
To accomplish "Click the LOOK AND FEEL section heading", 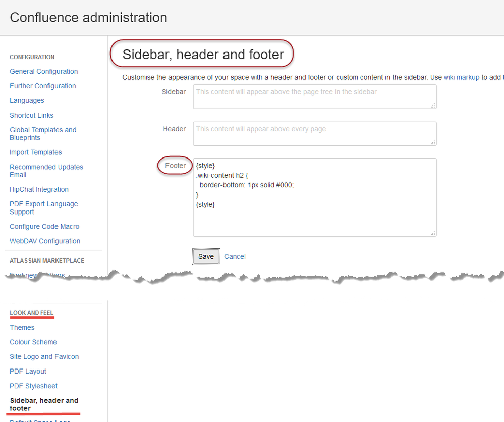I will 31,313.
